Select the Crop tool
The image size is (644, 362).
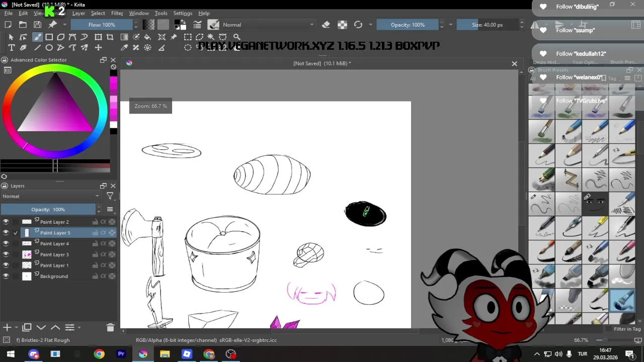click(110, 37)
